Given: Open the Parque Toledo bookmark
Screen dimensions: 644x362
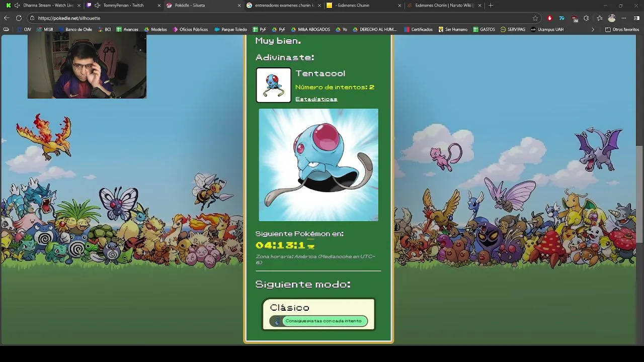Looking at the screenshot, I should (x=230, y=30).
